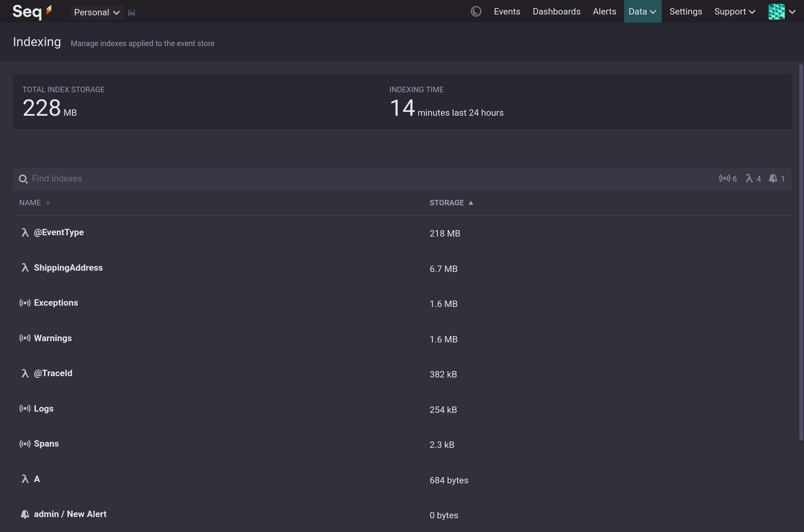Open user avatar account menu
This screenshot has width=804, height=532.
pos(782,12)
